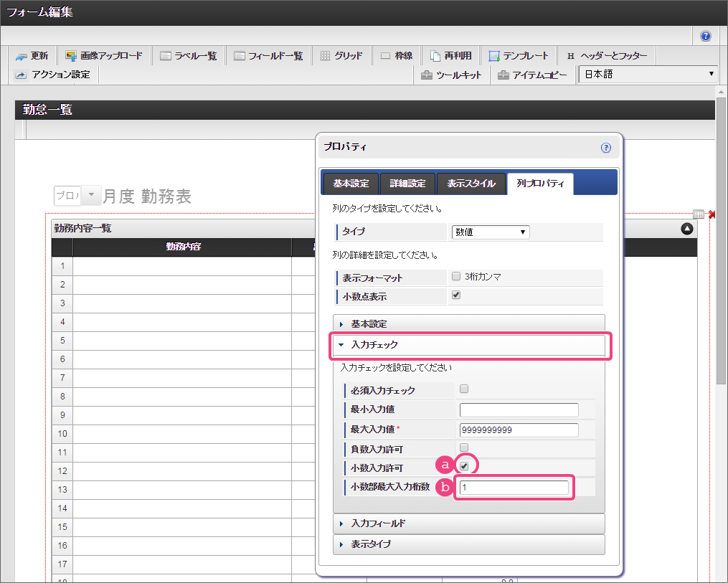This screenshot has height=583, width=728.
Task: Click the アクション設定 button
Action: [52, 75]
